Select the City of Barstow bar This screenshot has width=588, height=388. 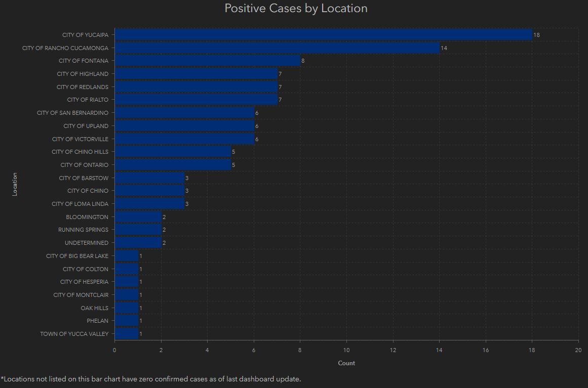coord(149,178)
